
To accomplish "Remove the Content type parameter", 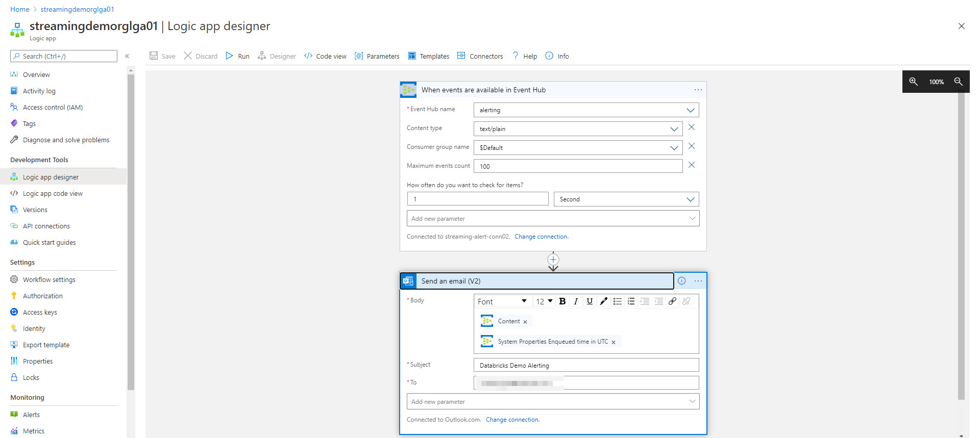I will [x=692, y=127].
